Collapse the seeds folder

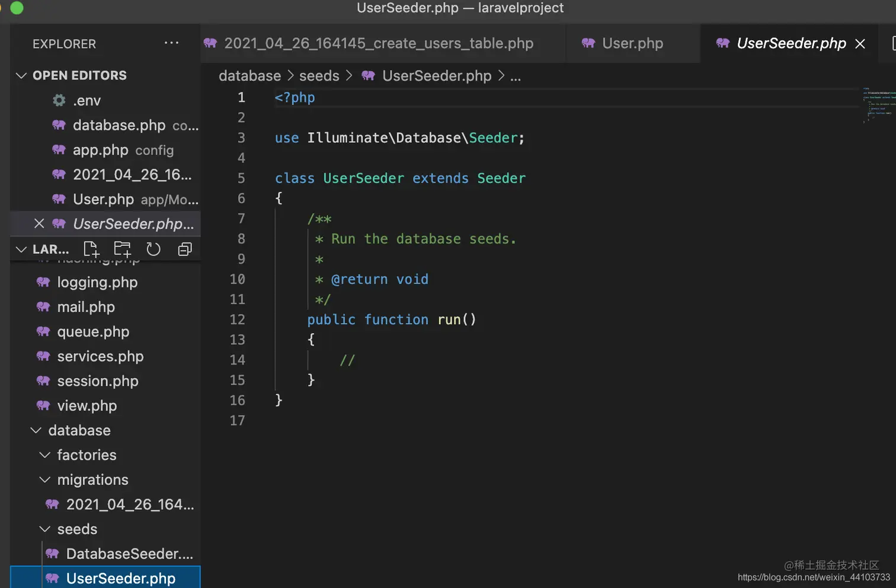pyautogui.click(x=45, y=529)
